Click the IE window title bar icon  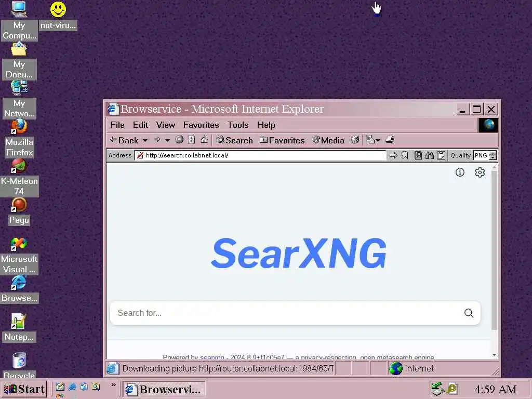point(113,109)
